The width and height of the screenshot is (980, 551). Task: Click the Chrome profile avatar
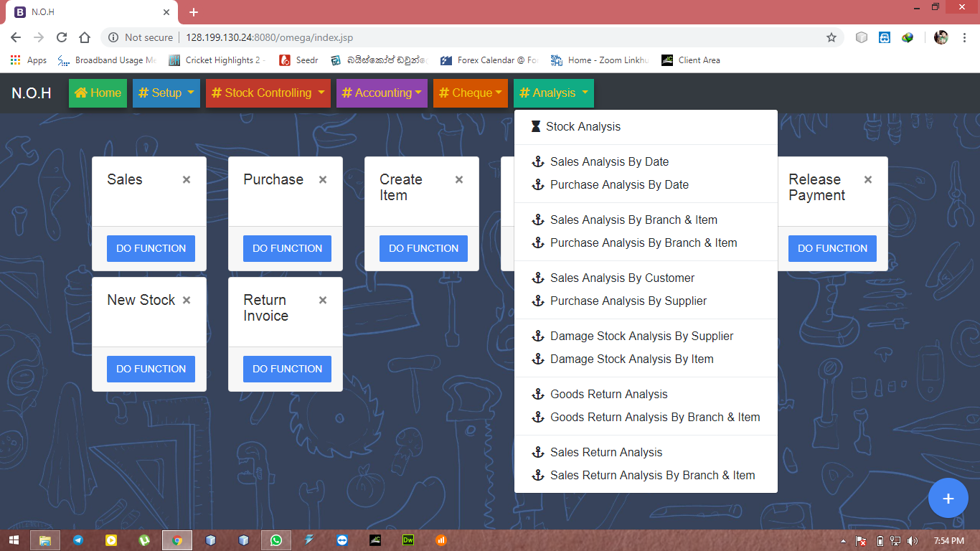[x=941, y=37]
